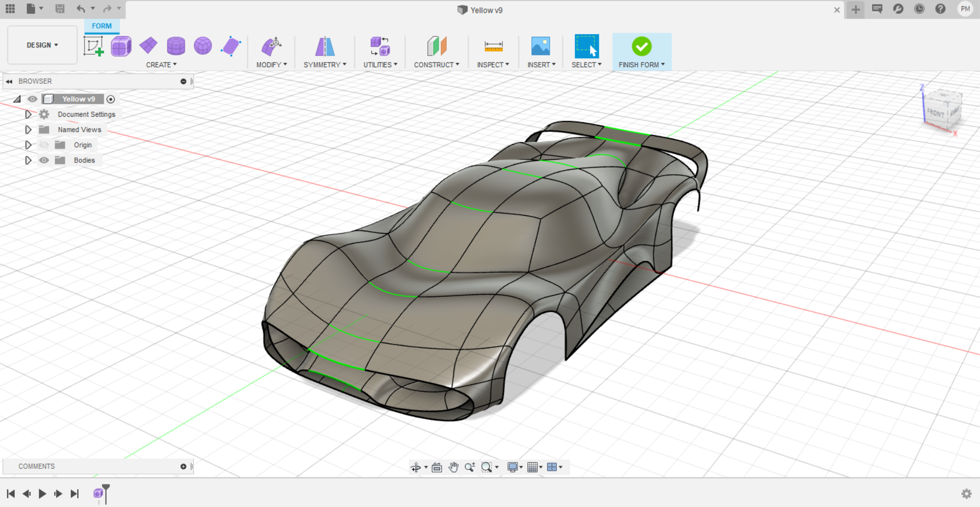Screen dimensions: 980x507
Task: Open the MODIFY dropdown menu
Action: coord(272,65)
